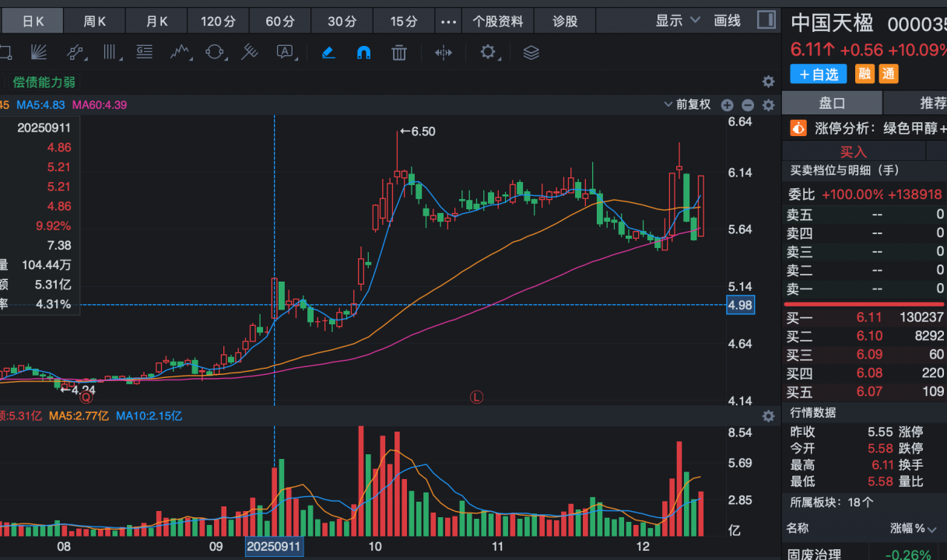This screenshot has width=947, height=560.
Task: Zoom in the K-line chart with plus icon
Action: (727, 105)
